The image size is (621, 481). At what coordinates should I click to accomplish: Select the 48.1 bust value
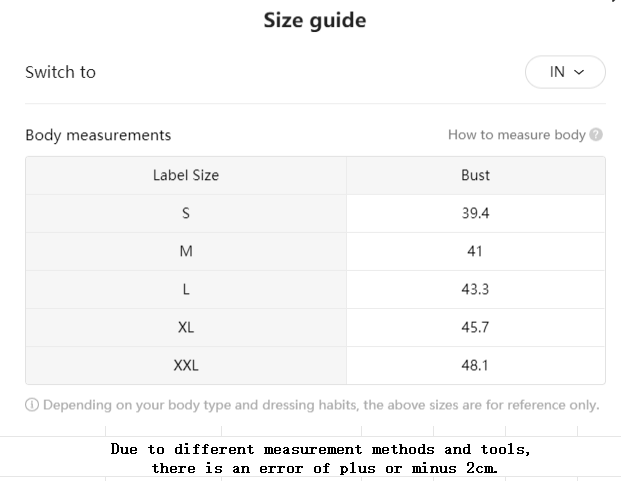coord(475,365)
